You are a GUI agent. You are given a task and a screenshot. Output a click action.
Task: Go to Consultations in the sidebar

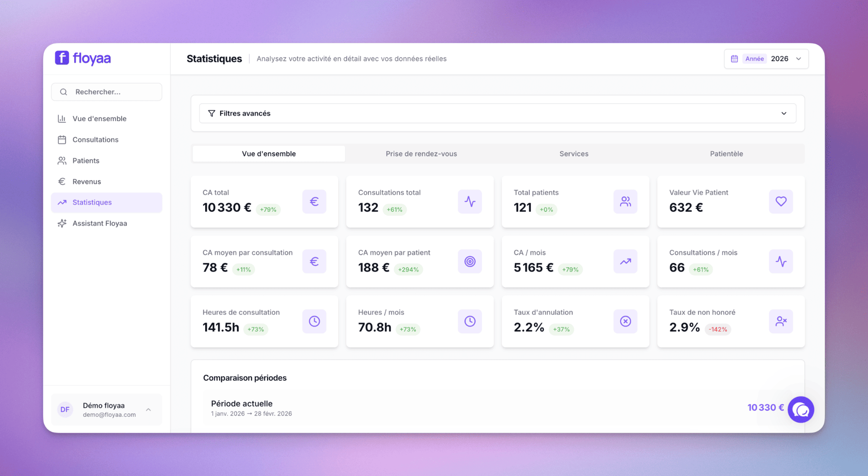(95, 140)
